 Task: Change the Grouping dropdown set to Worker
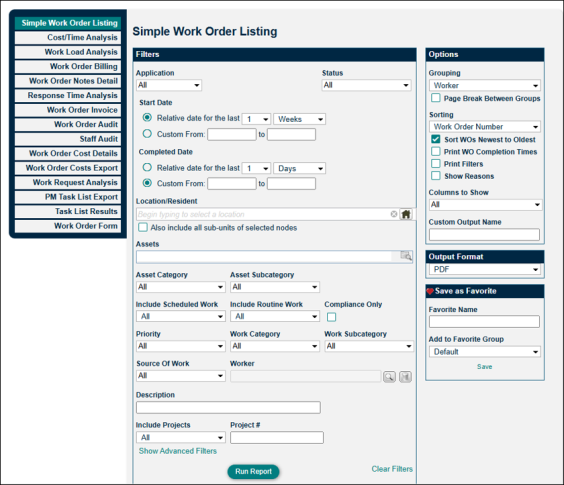[x=485, y=86]
